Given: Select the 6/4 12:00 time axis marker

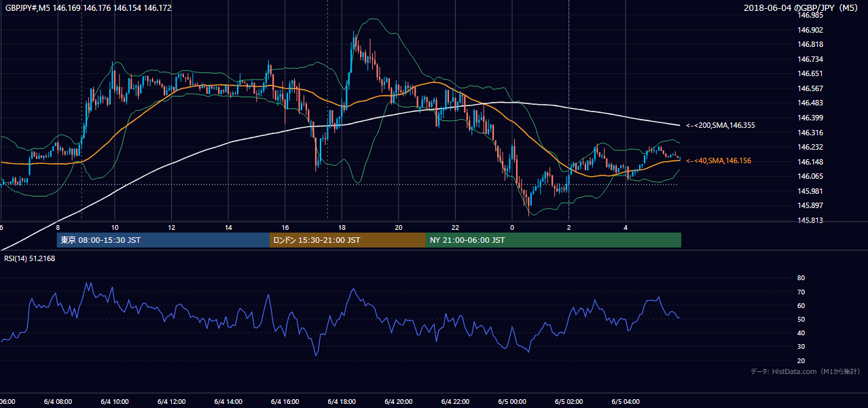Looking at the screenshot, I should tap(172, 402).
